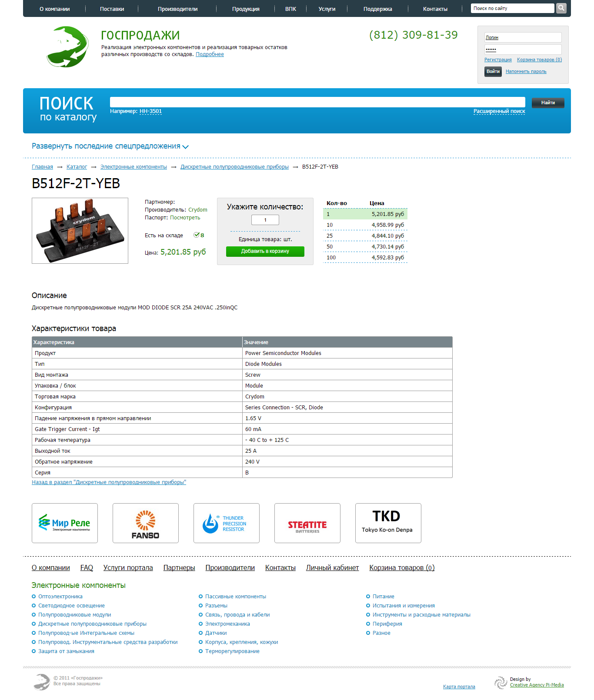The width and height of the screenshot is (594, 700).
Task: Open the Услуги menu item
Action: click(x=327, y=9)
